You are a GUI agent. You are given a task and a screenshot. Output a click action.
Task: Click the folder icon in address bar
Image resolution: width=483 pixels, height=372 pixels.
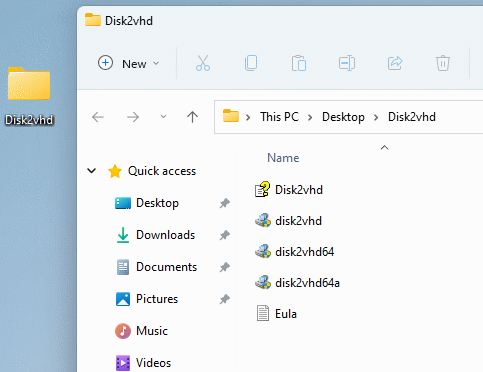pyautogui.click(x=231, y=116)
